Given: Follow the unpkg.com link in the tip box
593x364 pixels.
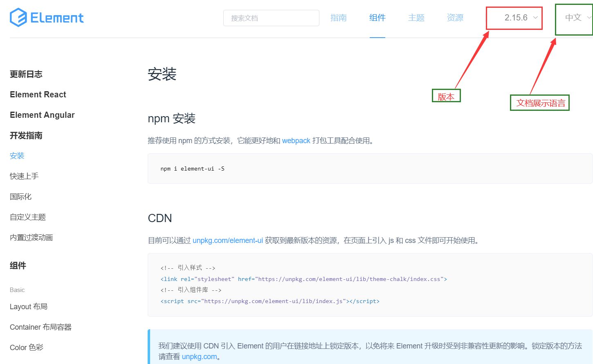Looking at the screenshot, I should pos(200,357).
